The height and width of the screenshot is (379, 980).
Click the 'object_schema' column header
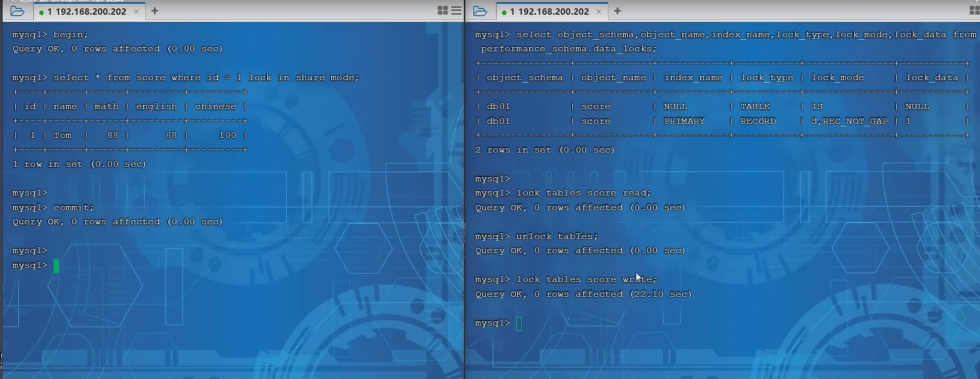pos(525,78)
